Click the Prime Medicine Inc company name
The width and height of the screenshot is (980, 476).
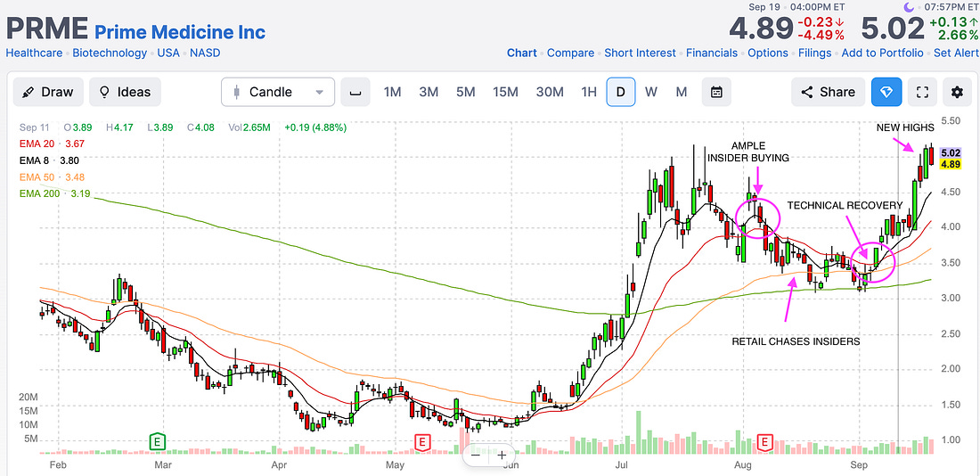180,31
